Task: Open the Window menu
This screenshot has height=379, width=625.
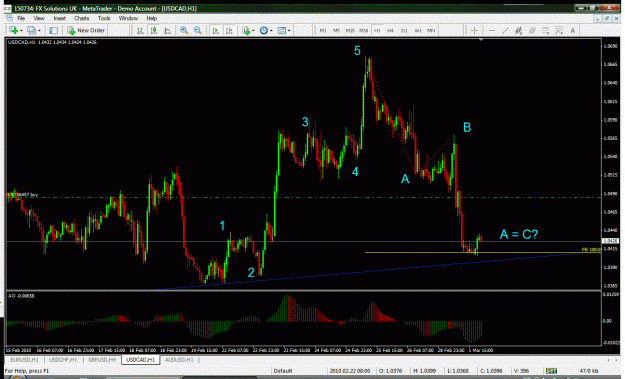Action: pos(128,18)
